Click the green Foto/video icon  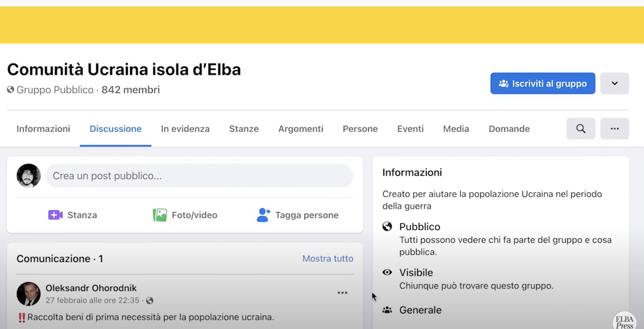coord(160,215)
